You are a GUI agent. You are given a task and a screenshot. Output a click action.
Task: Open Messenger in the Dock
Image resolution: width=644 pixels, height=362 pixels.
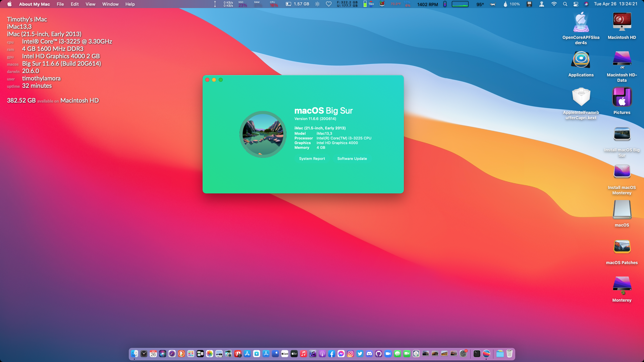[341, 354]
